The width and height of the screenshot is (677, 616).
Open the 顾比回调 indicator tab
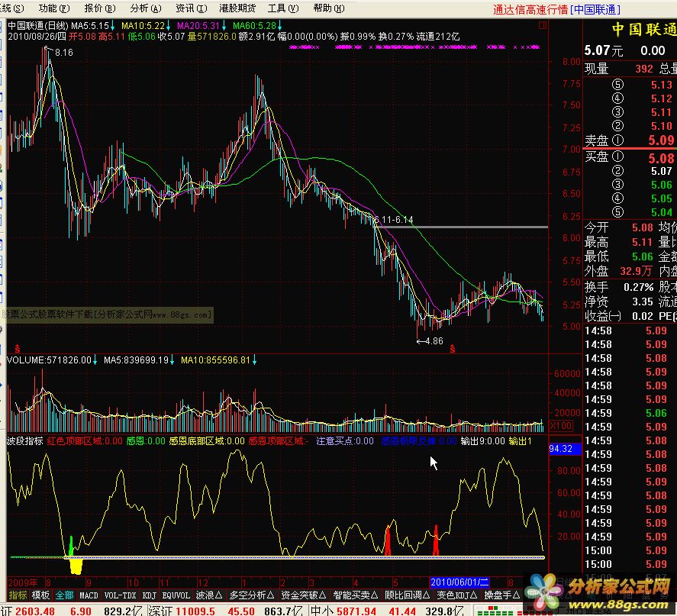[407, 595]
